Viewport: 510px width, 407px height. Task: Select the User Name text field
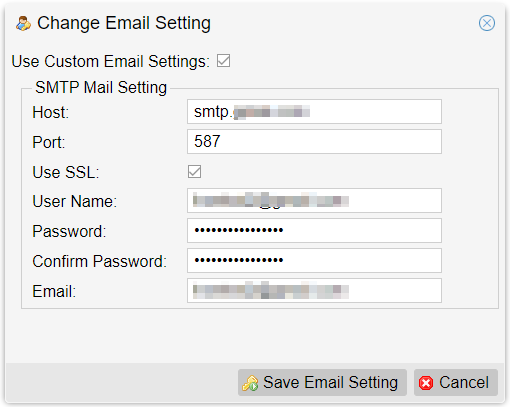pos(314,200)
